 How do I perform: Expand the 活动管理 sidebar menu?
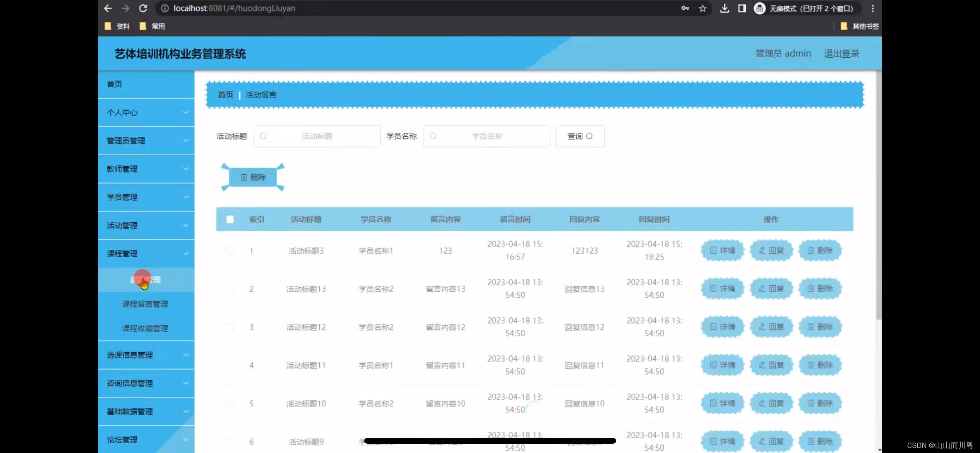146,225
